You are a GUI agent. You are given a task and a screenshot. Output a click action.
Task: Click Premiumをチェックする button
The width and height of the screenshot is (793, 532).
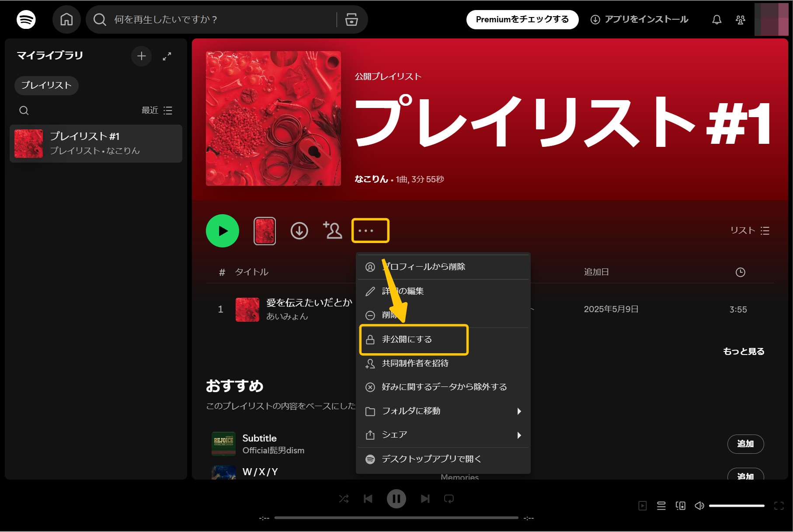[522, 20]
